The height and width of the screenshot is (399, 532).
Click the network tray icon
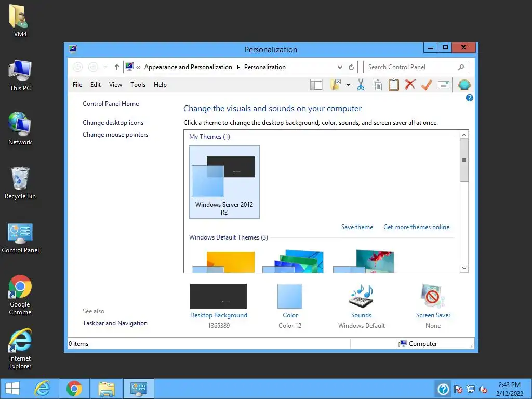[x=471, y=389]
